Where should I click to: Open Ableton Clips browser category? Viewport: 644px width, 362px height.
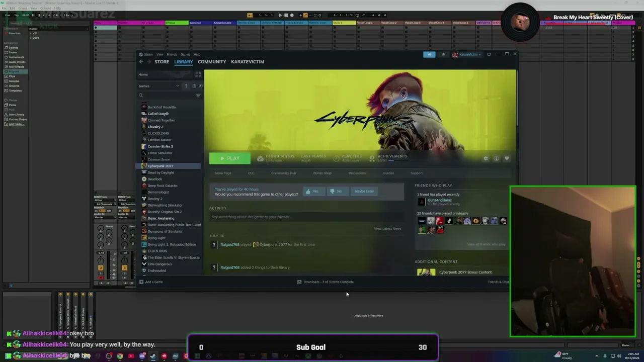pos(12,76)
